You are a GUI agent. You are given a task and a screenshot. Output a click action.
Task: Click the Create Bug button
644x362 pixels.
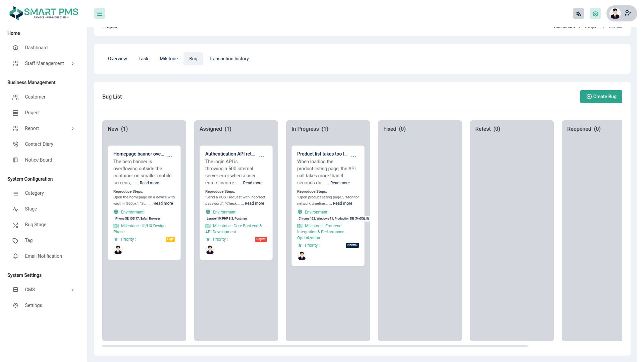coord(601,97)
